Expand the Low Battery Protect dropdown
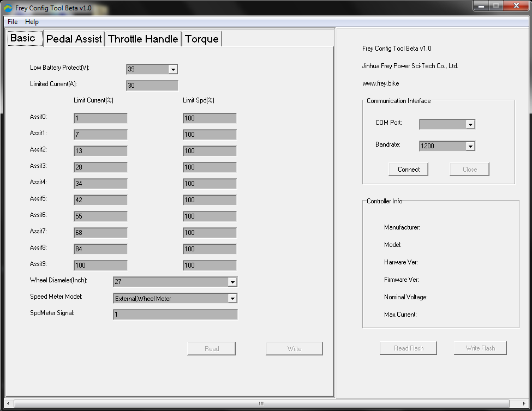532x411 pixels. pos(172,69)
